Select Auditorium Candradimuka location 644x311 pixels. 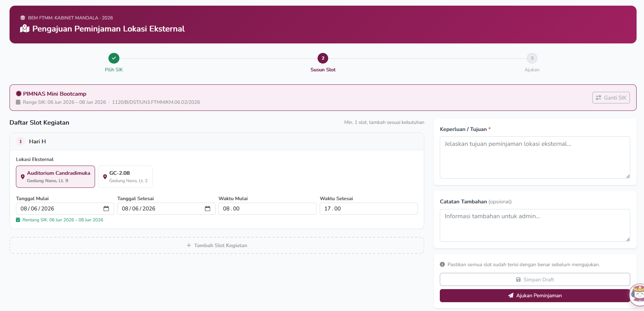55,177
